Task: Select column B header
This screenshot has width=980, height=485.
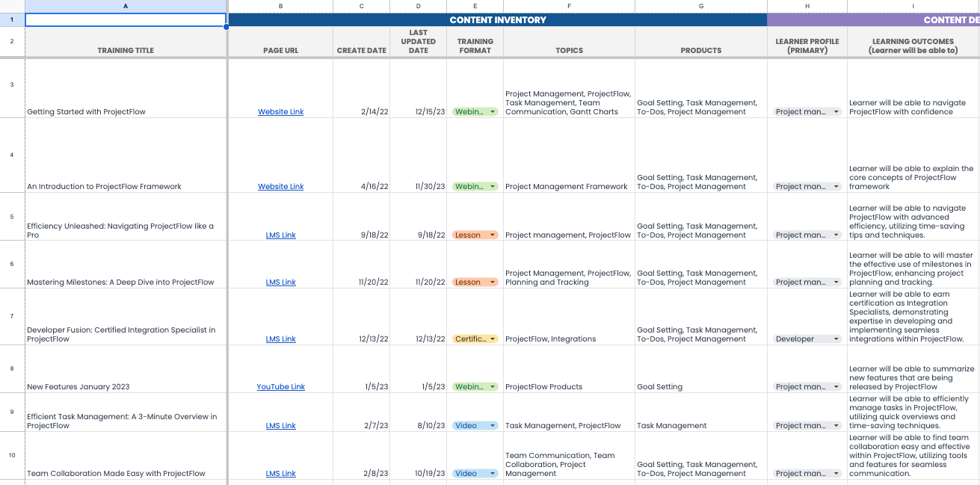Action: [280, 6]
